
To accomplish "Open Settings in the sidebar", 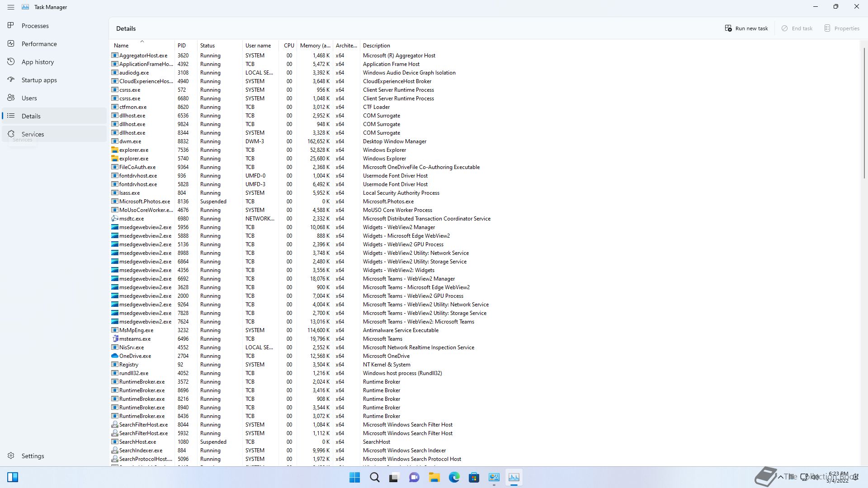I will (x=54, y=456).
